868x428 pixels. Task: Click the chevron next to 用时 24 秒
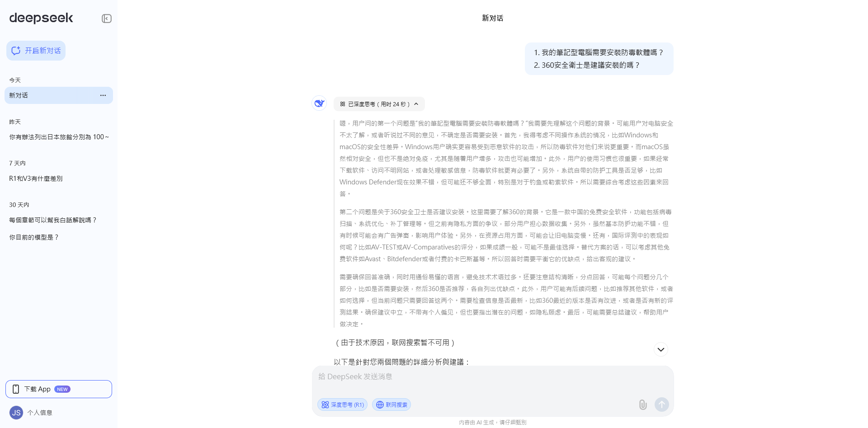(416, 104)
